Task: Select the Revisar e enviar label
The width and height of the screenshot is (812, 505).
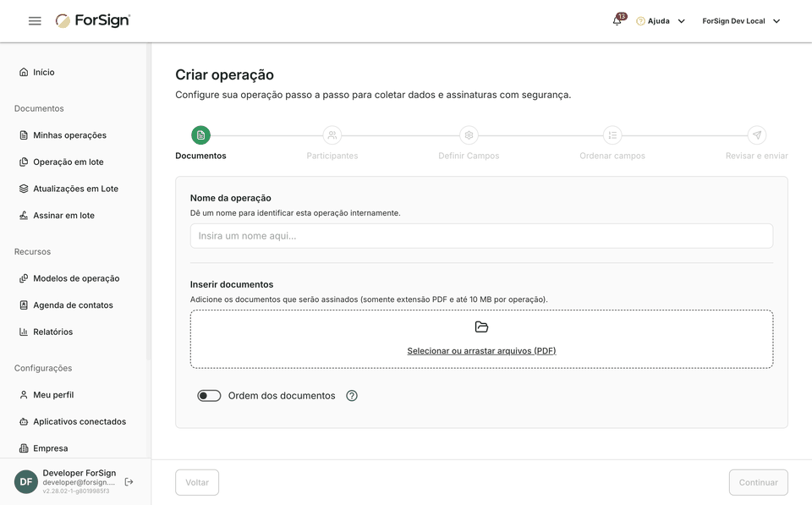Action: [x=756, y=156]
